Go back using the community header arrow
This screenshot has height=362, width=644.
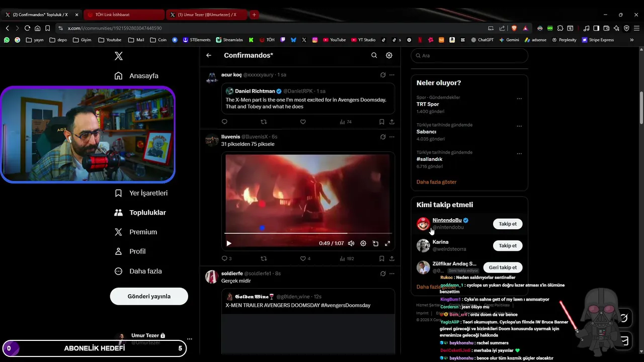(209, 55)
